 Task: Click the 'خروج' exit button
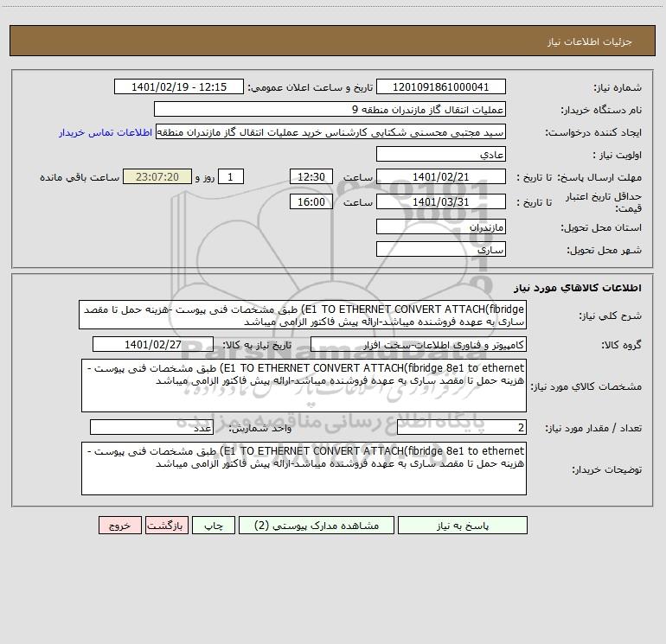(119, 525)
